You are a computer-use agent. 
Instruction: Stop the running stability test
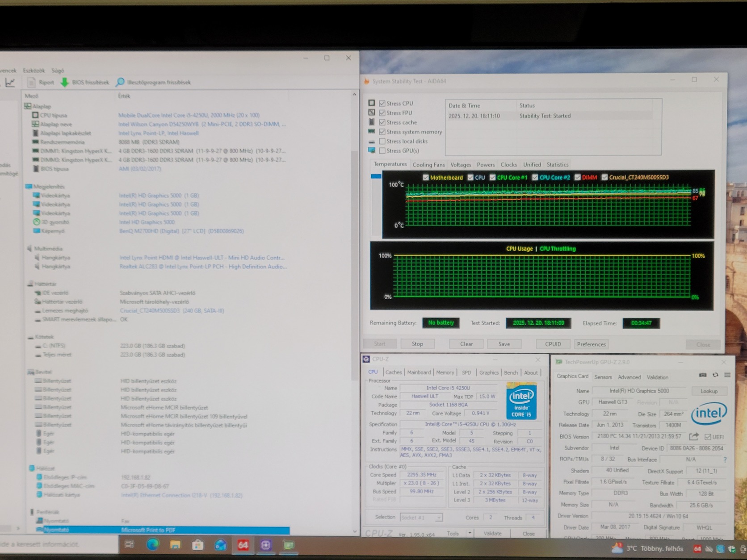(417, 344)
